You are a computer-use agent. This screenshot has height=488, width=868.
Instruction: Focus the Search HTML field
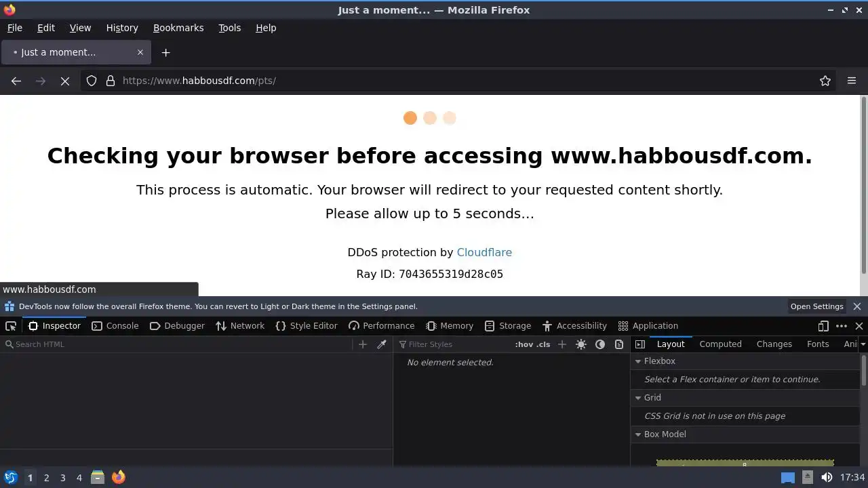click(x=176, y=344)
